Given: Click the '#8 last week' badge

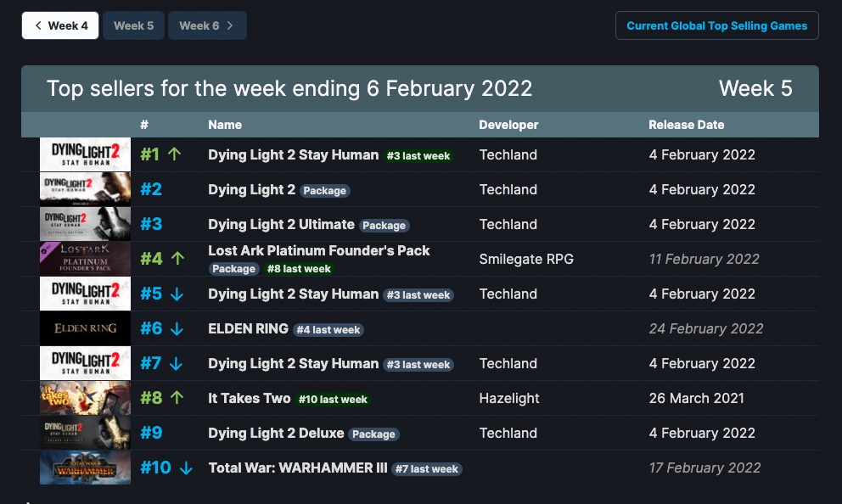Looking at the screenshot, I should (299, 268).
